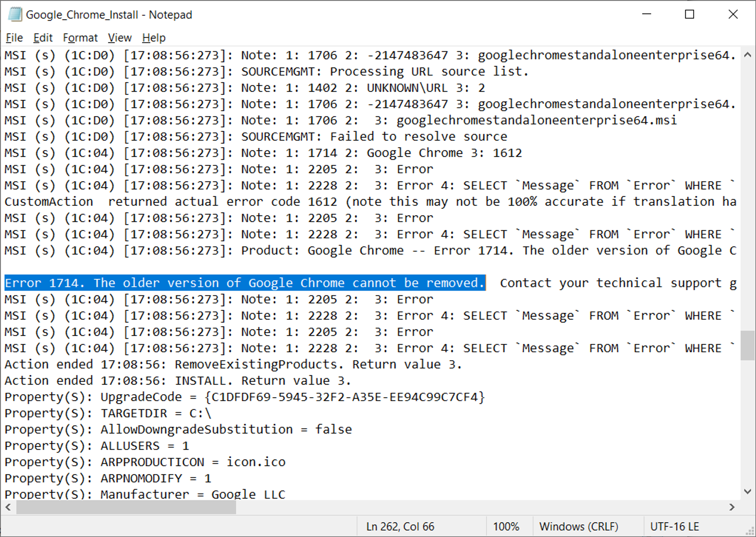Screen dimensions: 756x537
Task: Close the Notepad window
Action: [733, 14]
